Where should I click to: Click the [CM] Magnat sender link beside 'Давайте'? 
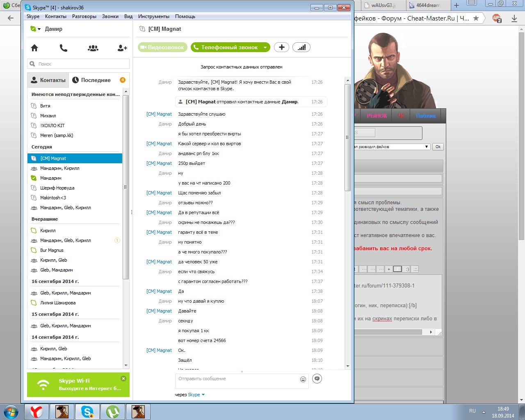(x=159, y=311)
